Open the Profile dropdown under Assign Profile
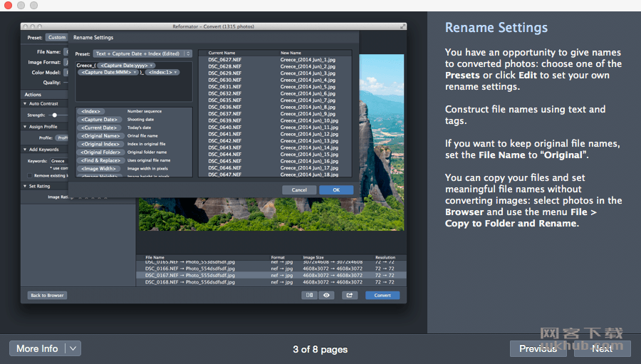Viewport: 641px width, 364px height. click(62, 137)
